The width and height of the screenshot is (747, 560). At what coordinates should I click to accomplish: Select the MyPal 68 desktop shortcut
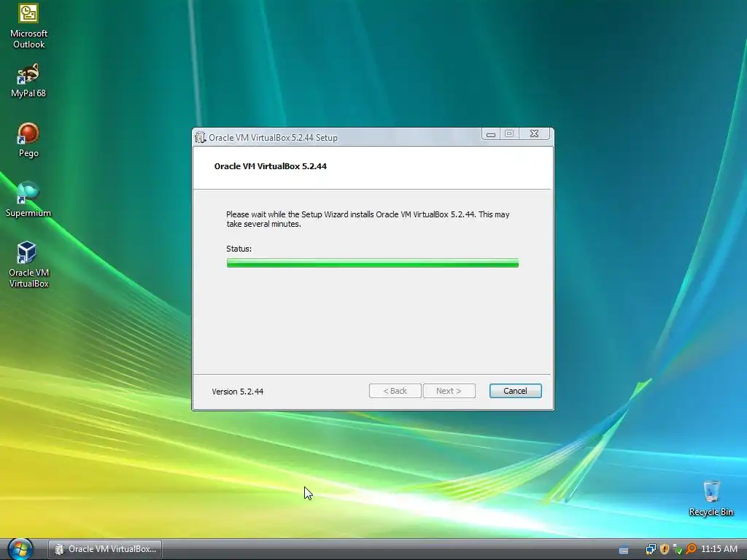(x=28, y=80)
